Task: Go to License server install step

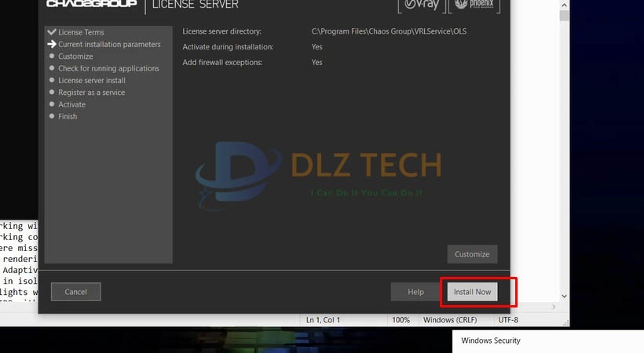Action: click(x=91, y=80)
